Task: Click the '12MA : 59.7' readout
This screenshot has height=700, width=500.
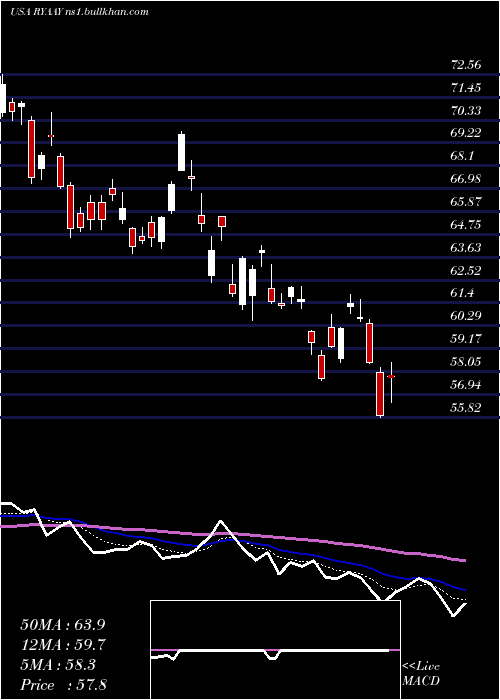Action: click(x=63, y=645)
